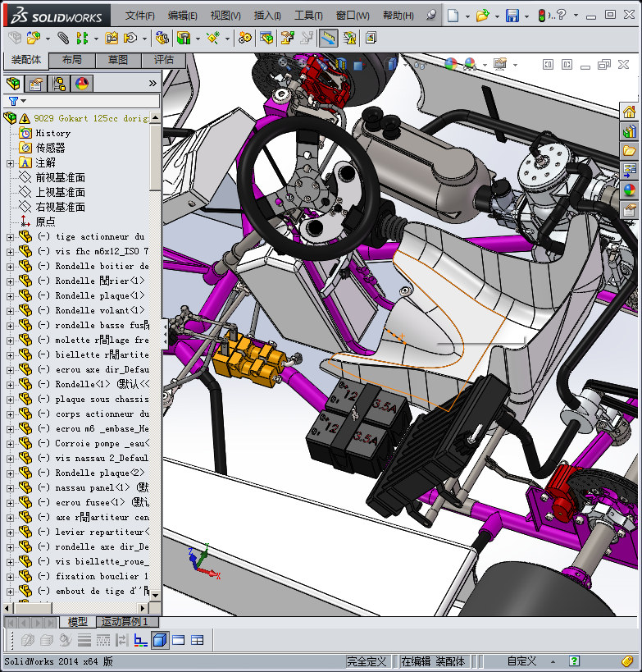Click the Insert Components icon
642x672 pixels.
[x=34, y=38]
